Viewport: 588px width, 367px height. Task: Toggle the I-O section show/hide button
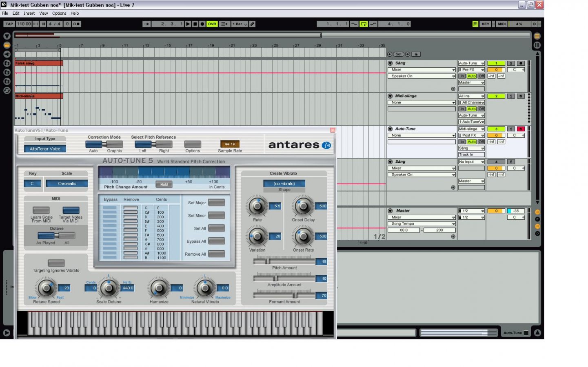point(537,212)
